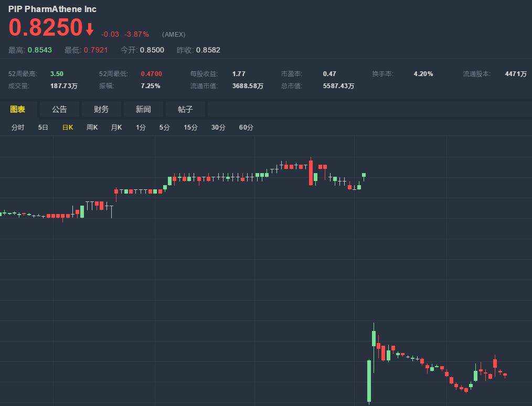Click the PIP PharmAthene Inc stock title

pyautogui.click(x=52, y=9)
